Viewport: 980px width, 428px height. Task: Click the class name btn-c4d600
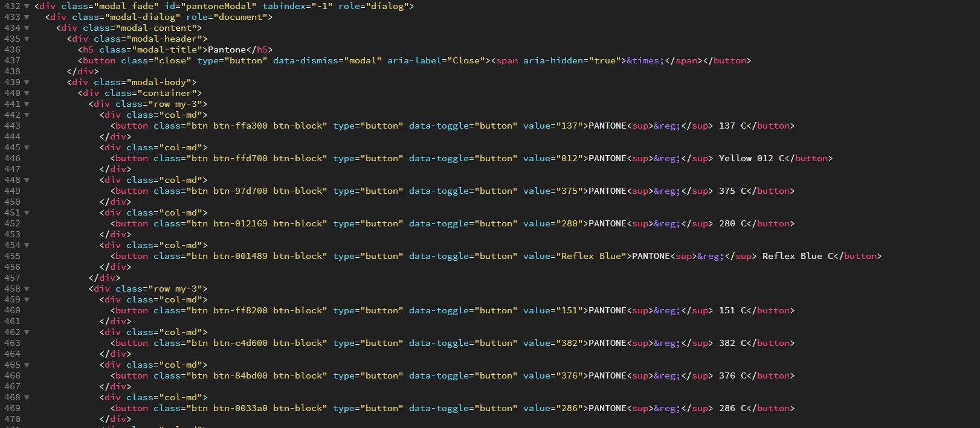coord(240,343)
